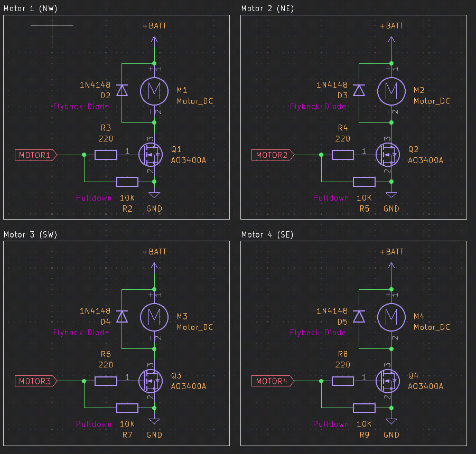476x454 pixels.
Task: Select the R3 220 gate resistor
Action: (x=106, y=155)
